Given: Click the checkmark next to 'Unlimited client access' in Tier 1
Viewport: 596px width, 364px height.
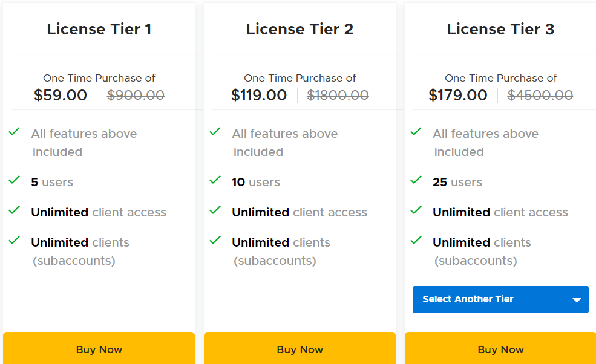Looking at the screenshot, I should [x=14, y=212].
